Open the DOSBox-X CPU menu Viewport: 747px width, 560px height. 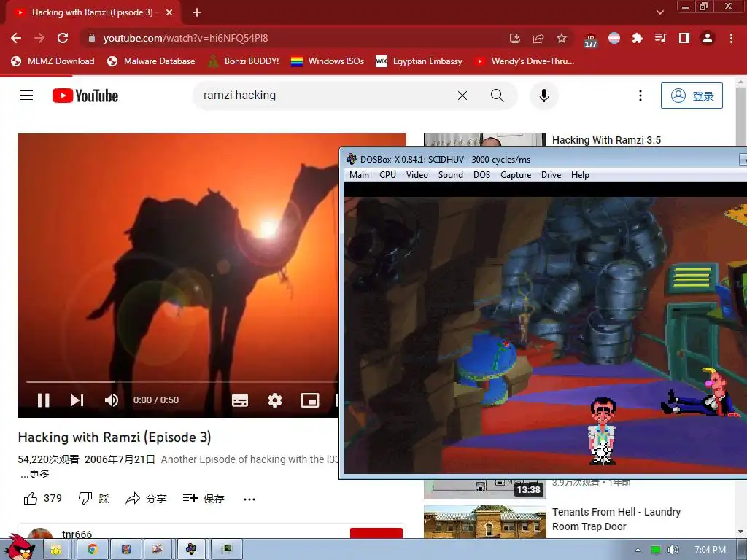click(x=387, y=175)
